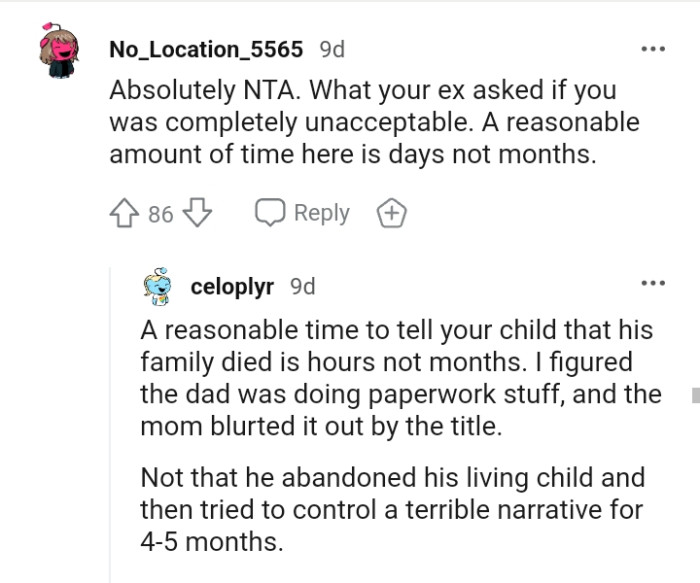Click celoplyr's blue Snoo avatar
700x583 pixels.
point(161,288)
